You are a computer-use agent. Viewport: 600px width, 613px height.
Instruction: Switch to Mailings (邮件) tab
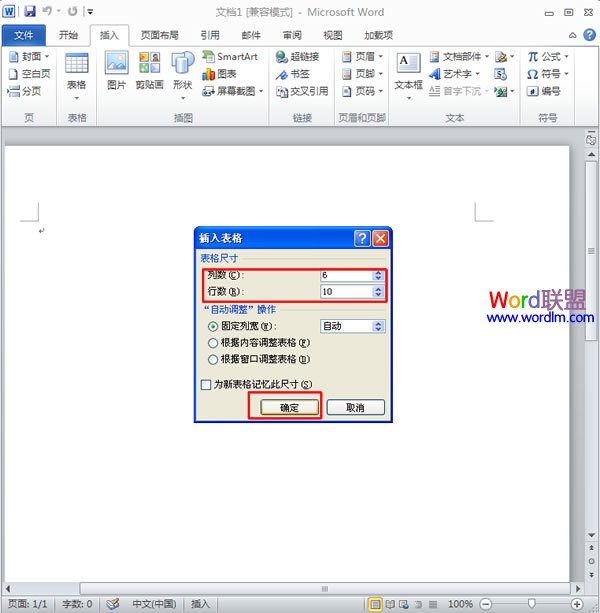coord(251,36)
